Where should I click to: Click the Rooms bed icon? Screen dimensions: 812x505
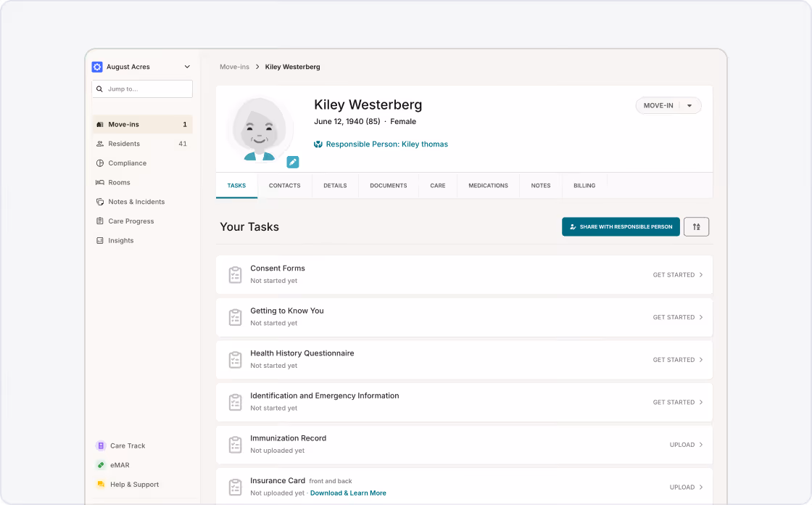(100, 183)
